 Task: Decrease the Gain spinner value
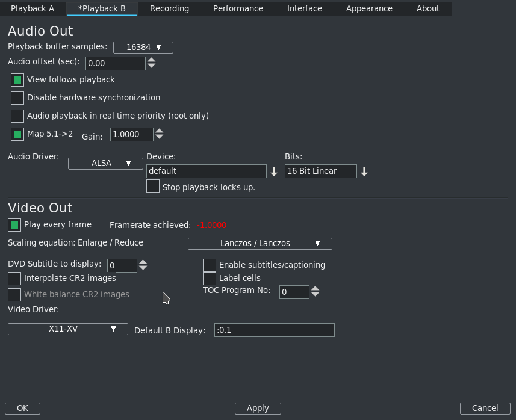click(x=159, y=137)
